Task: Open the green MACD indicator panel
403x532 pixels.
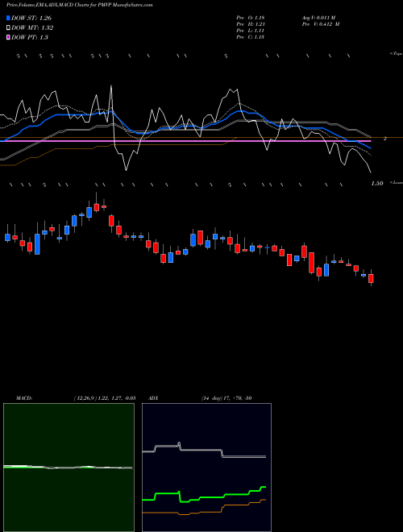Action: 69,468
